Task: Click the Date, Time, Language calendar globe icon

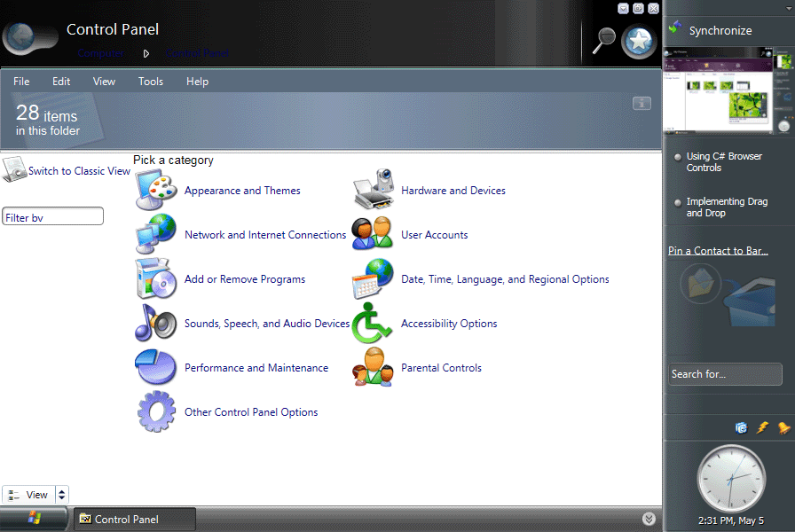Action: (373, 278)
